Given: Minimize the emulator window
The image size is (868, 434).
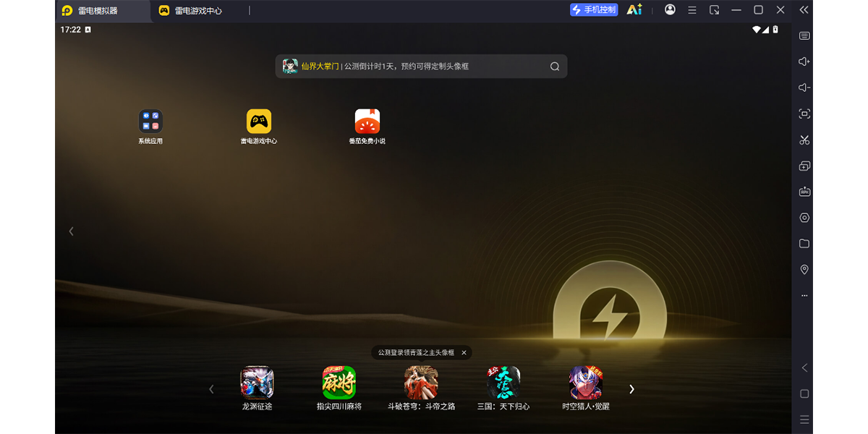Looking at the screenshot, I should coord(736,10).
